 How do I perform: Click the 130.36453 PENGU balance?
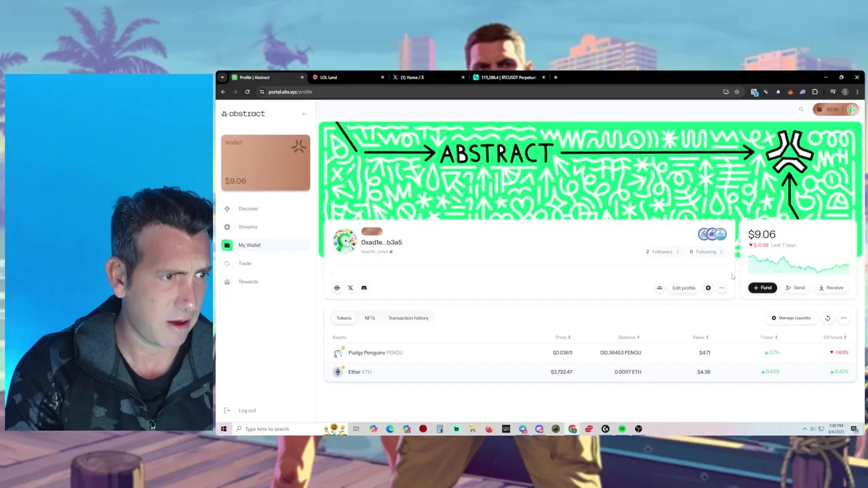[x=620, y=353]
